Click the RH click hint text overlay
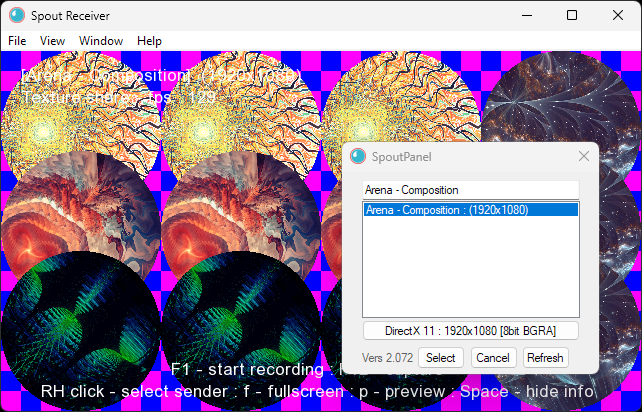The width and height of the screenshot is (642, 412). 319,391
